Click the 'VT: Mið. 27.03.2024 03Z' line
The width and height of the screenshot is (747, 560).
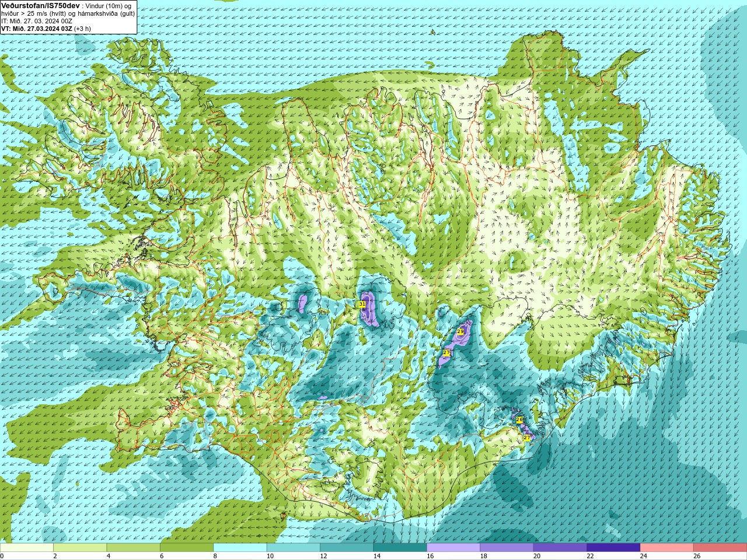click(x=37, y=28)
